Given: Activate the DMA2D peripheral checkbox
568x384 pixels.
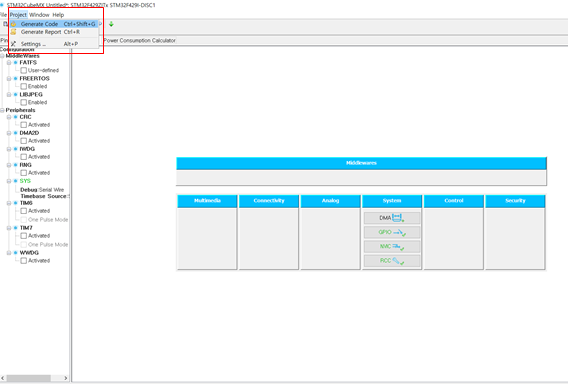Looking at the screenshot, I should 24,141.
